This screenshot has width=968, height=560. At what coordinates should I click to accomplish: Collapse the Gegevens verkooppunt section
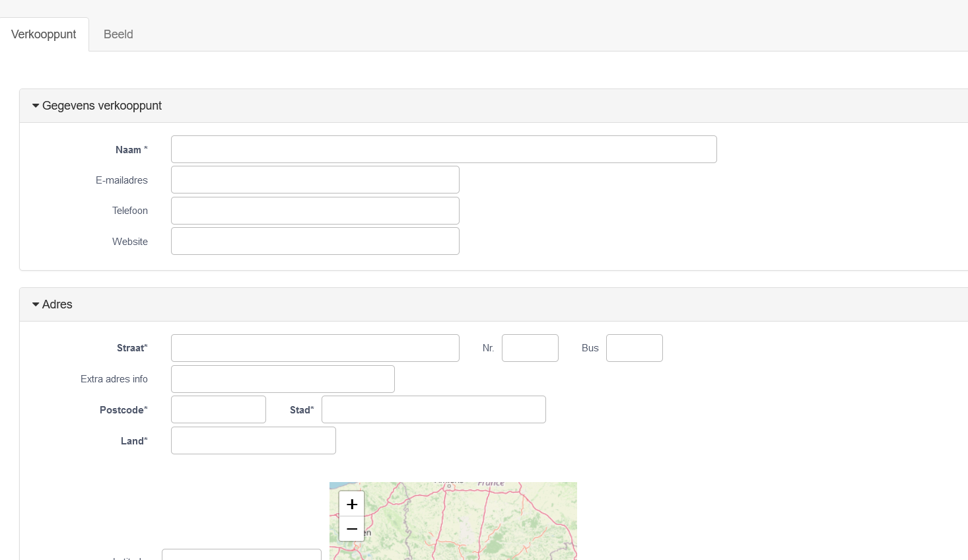coord(97,106)
